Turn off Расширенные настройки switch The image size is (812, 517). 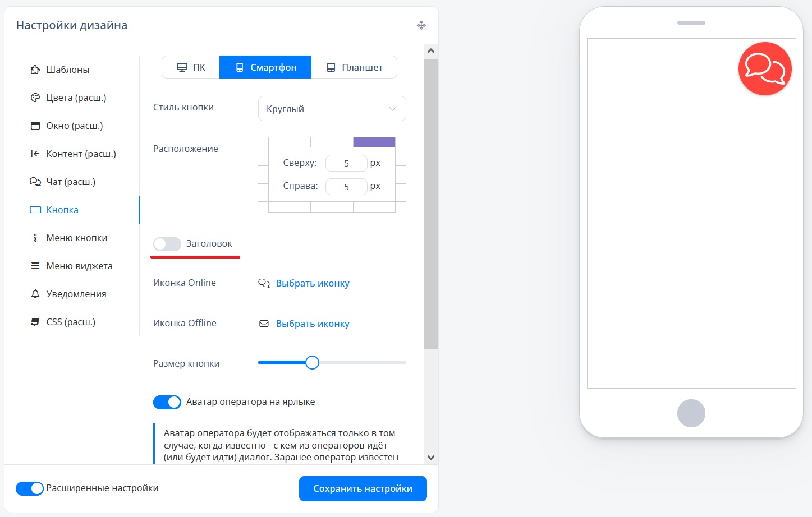click(x=30, y=488)
